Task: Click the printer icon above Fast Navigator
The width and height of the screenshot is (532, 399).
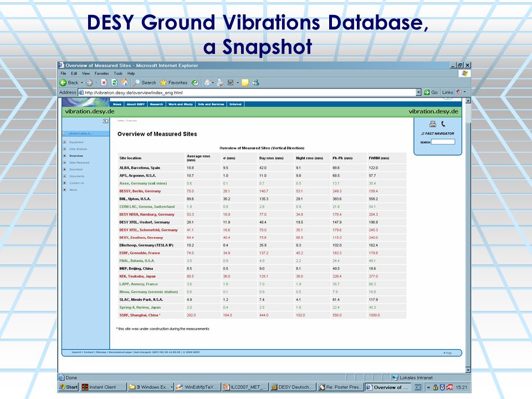Action: tap(433, 124)
